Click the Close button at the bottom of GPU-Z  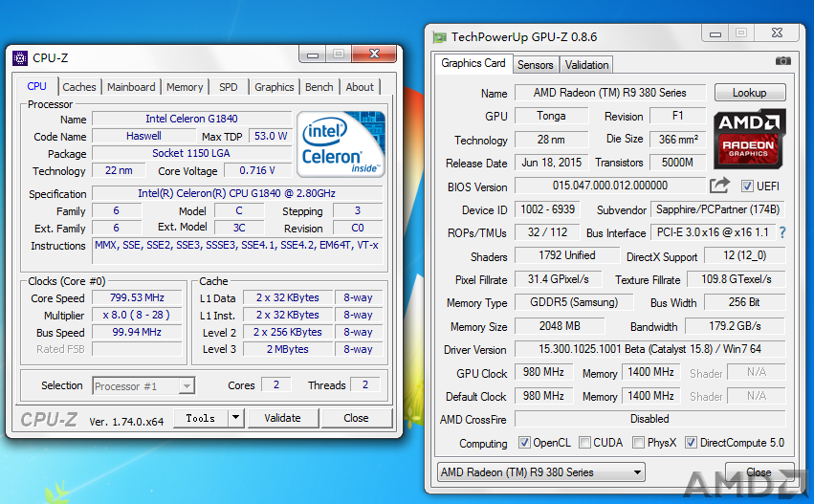759,472
